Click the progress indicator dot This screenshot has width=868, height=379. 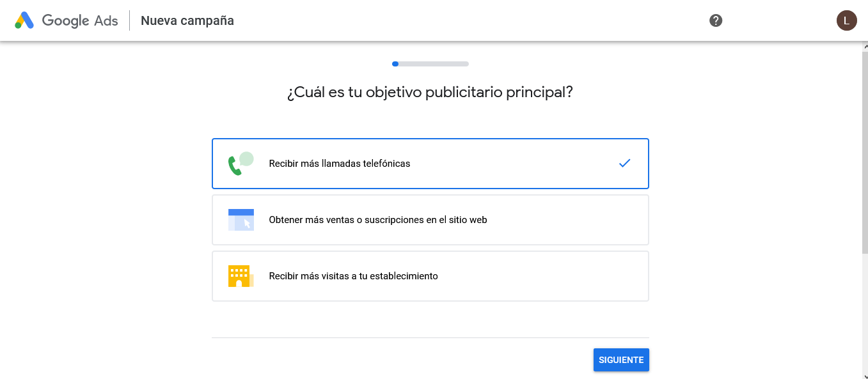[395, 64]
